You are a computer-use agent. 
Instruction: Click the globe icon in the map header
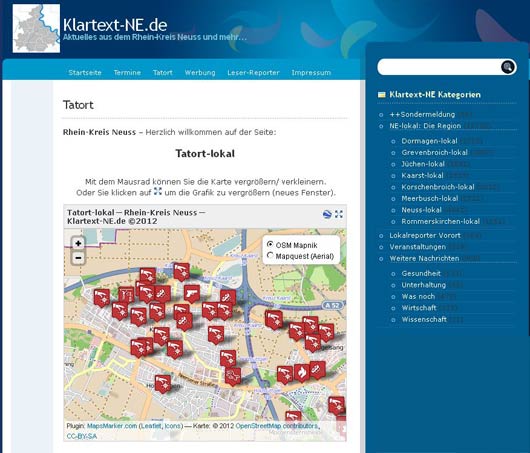327,214
